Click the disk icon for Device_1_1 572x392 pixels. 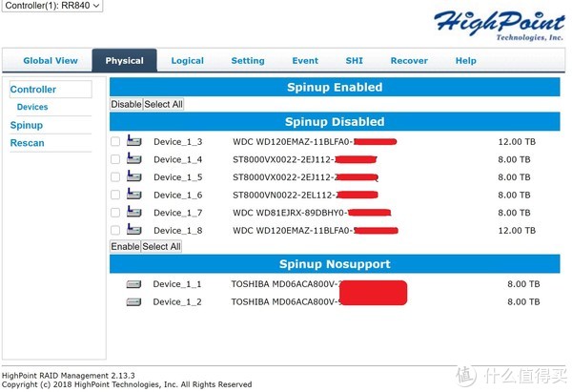[133, 284]
